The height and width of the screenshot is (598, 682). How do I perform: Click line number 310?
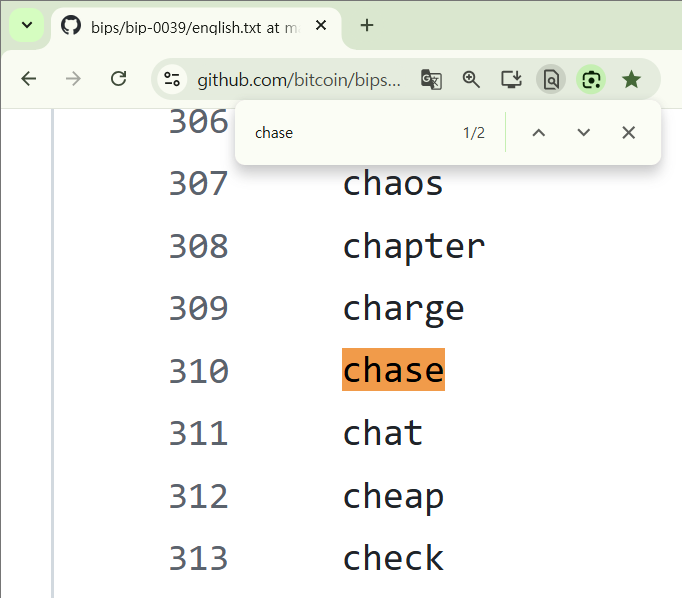pyautogui.click(x=198, y=371)
